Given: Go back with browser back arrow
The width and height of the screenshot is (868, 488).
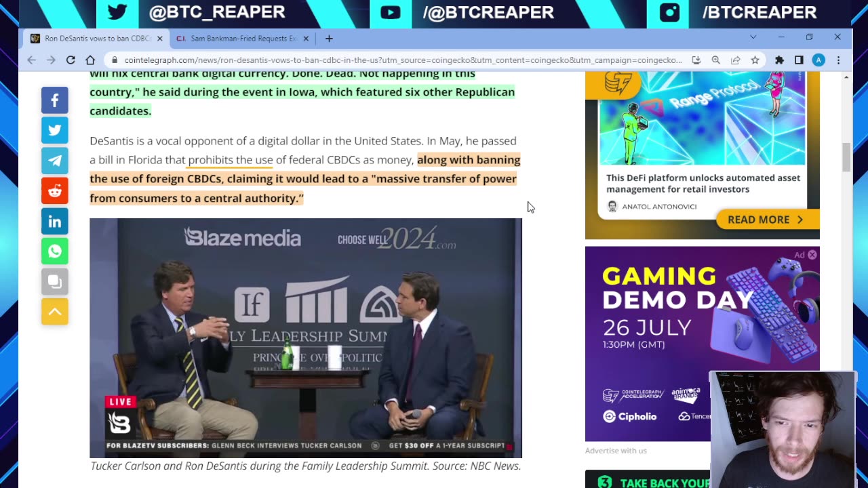Looking at the screenshot, I should pos(32,60).
